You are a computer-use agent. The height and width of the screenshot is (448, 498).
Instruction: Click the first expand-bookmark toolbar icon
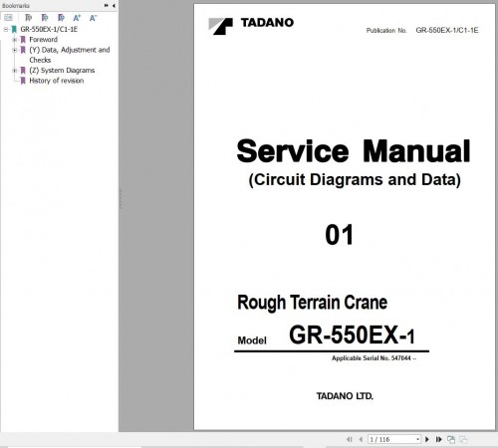pyautogui.click(x=29, y=18)
